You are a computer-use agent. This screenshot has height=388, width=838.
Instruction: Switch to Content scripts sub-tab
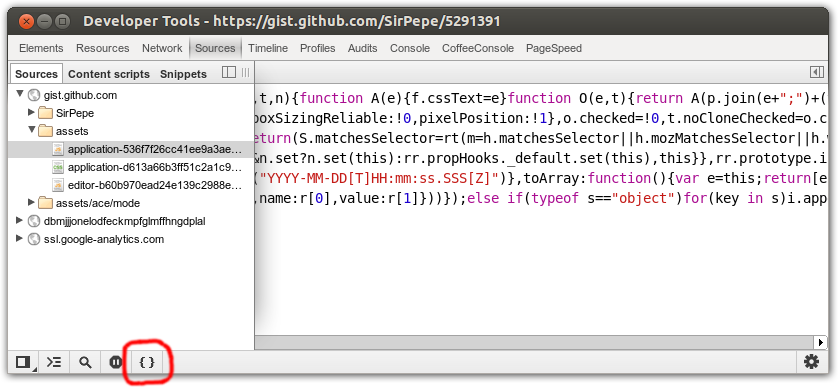(109, 74)
